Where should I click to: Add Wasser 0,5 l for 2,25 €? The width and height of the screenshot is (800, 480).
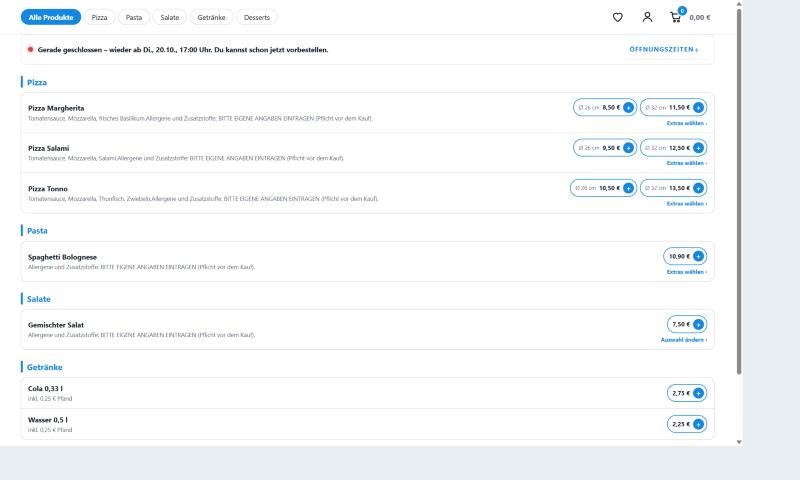(x=687, y=424)
